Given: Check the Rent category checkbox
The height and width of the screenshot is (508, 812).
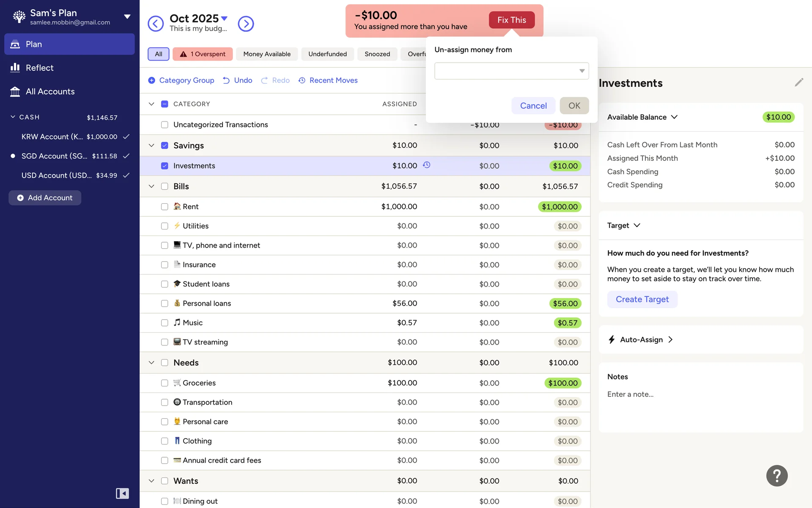Looking at the screenshot, I should pyautogui.click(x=165, y=207).
